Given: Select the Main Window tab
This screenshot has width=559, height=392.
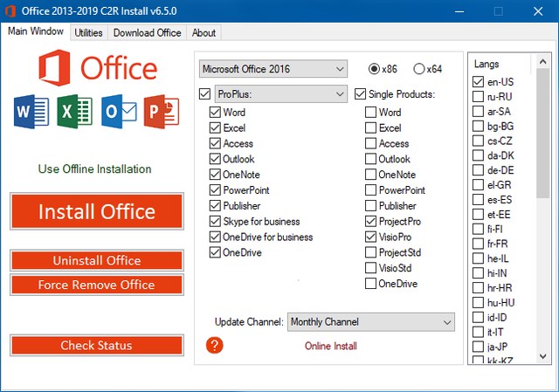Looking at the screenshot, I should tap(36, 31).
